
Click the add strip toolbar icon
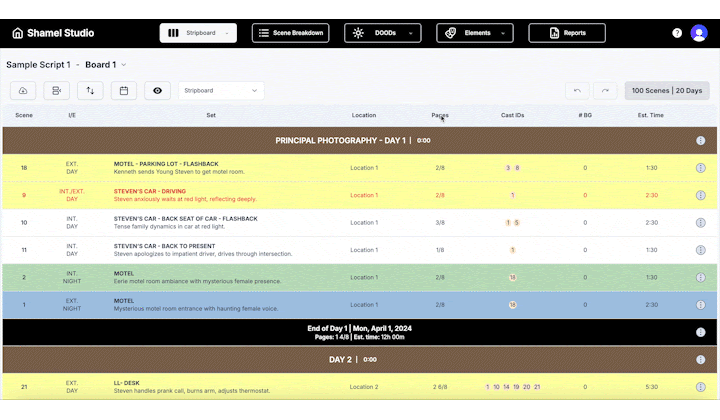click(x=56, y=91)
